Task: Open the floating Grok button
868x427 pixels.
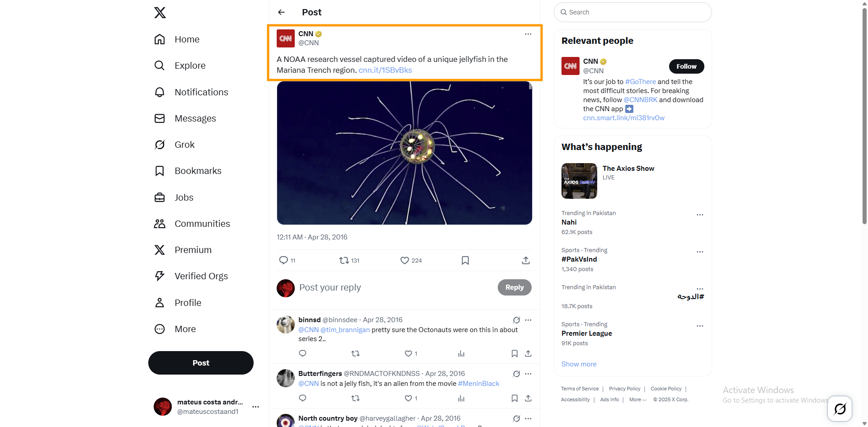Action: (x=840, y=409)
